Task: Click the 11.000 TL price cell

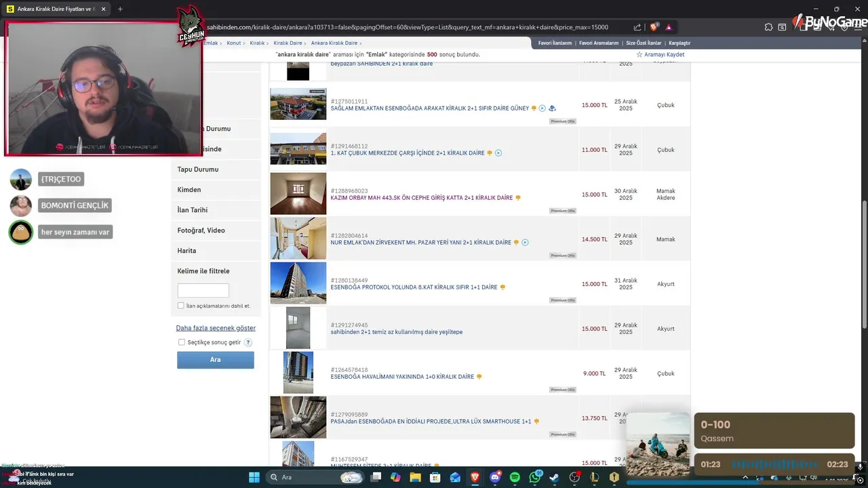Action: pyautogui.click(x=595, y=150)
